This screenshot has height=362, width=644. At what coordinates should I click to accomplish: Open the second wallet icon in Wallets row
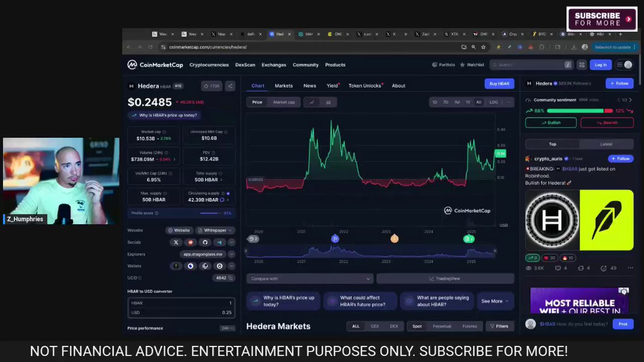[191, 266]
